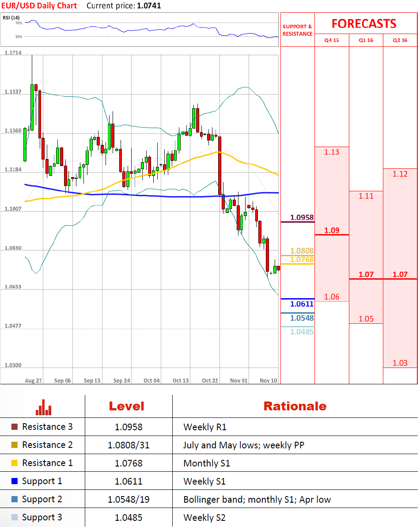Click the Support 3 light-blue color swatch
This screenshot has width=420, height=527.
(x=15, y=517)
